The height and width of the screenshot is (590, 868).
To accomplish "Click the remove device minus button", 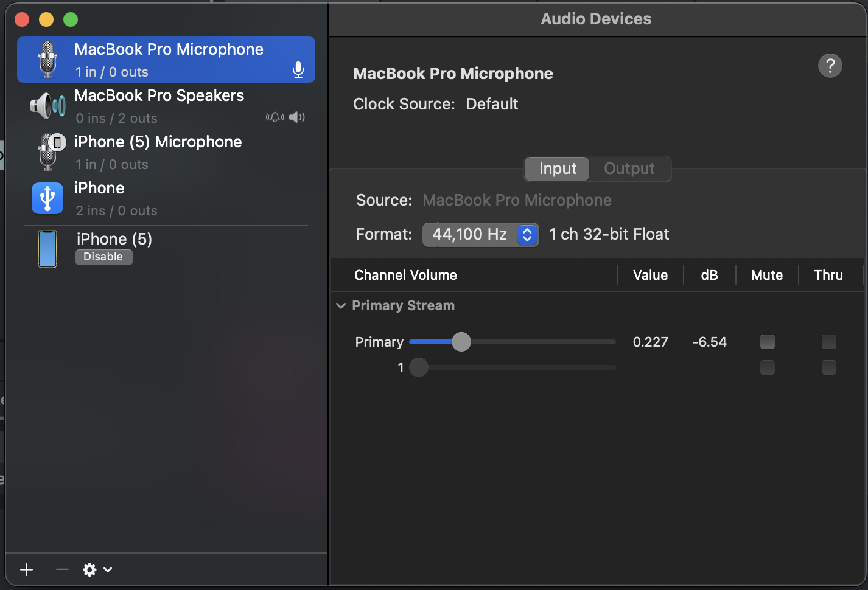I will click(61, 570).
